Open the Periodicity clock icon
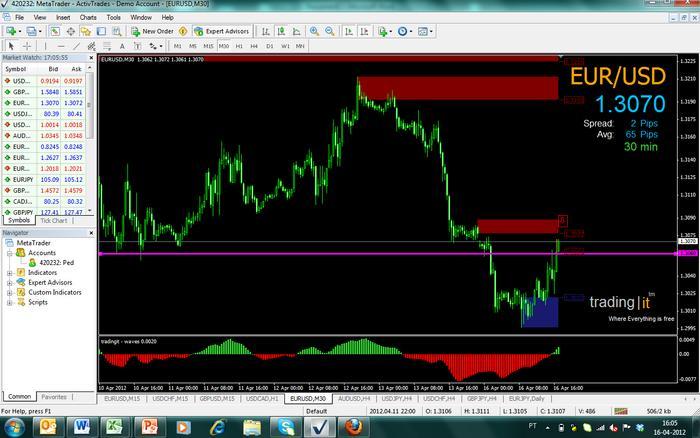Viewport: 700px width, 438px height. [402, 31]
